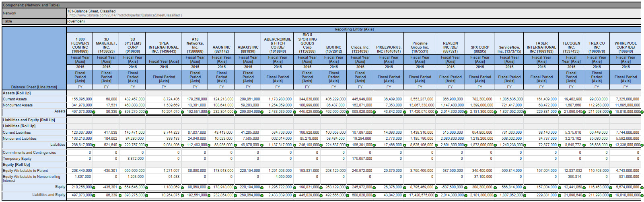Image resolution: width=644 pixels, height=202 pixels.
Task: Click check icon by Liabilities total 9,084,006
Action: coord(182,145)
